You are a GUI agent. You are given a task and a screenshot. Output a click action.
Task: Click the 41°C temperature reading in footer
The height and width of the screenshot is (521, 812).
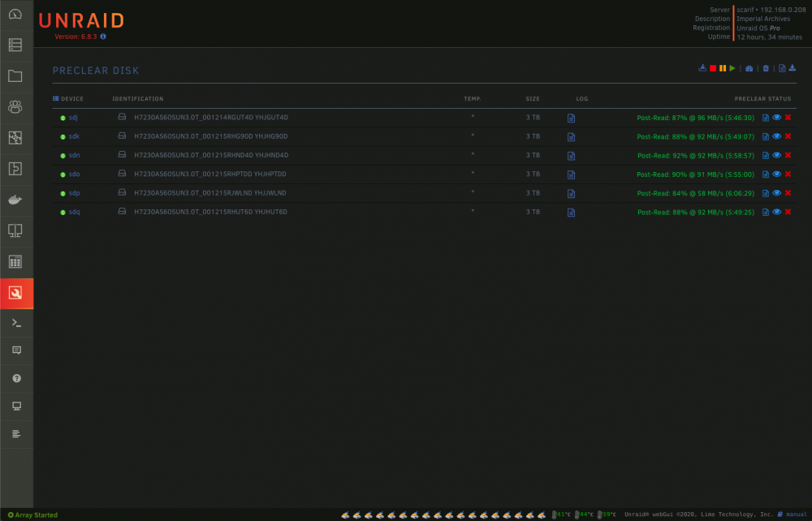pyautogui.click(x=562, y=515)
